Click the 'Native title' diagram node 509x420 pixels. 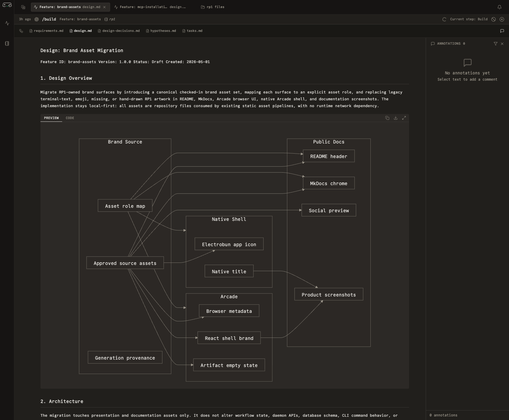[229, 271]
